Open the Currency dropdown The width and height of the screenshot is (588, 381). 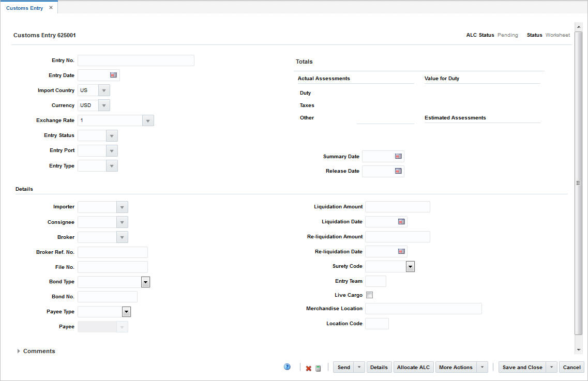pos(104,105)
